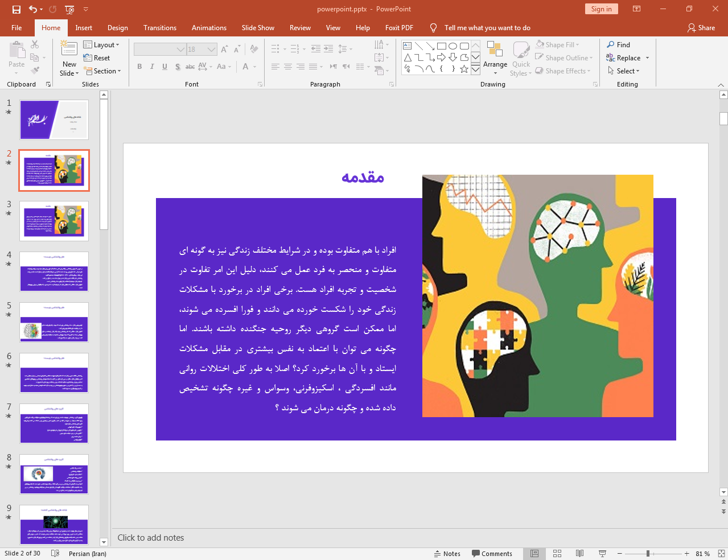Select the Format Painter brush

coord(35,71)
